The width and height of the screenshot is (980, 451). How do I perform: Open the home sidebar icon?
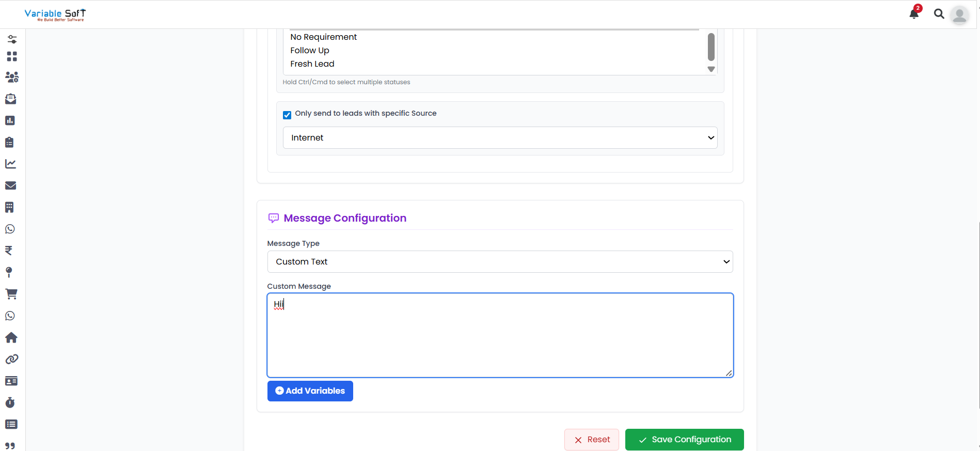[x=11, y=337]
